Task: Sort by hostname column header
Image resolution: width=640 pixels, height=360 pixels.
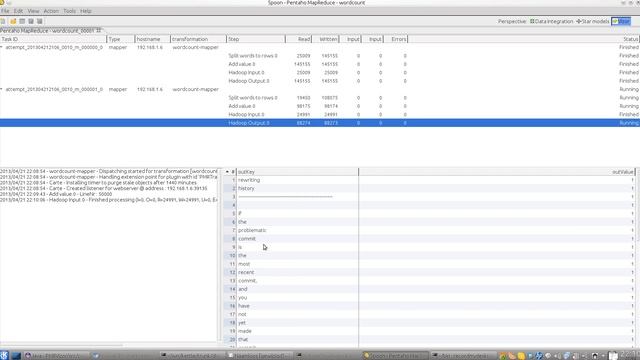Action: 153,39
